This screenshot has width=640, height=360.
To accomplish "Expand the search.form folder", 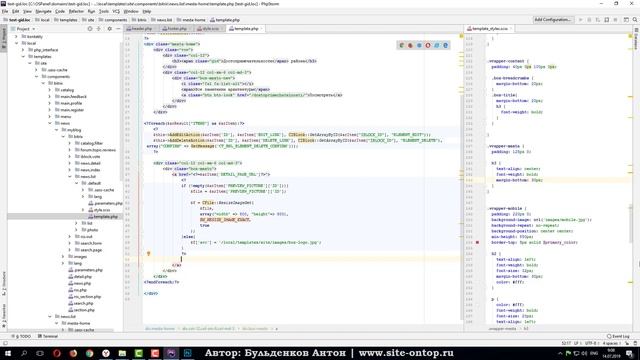I will click(x=70, y=243).
